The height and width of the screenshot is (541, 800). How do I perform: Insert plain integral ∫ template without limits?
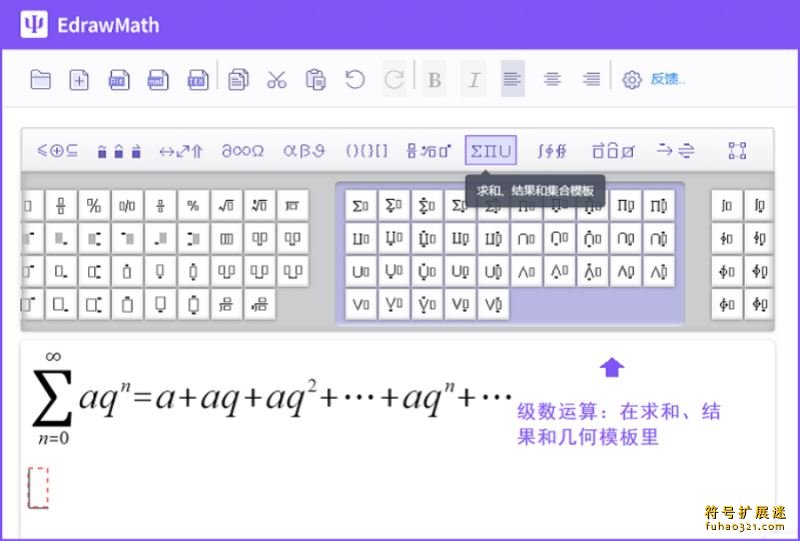727,206
